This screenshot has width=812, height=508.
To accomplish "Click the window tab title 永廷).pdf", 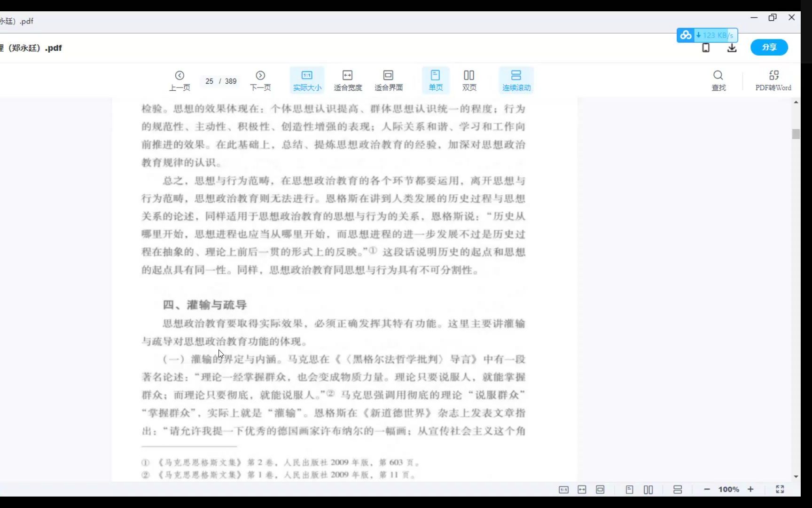I will [x=17, y=21].
